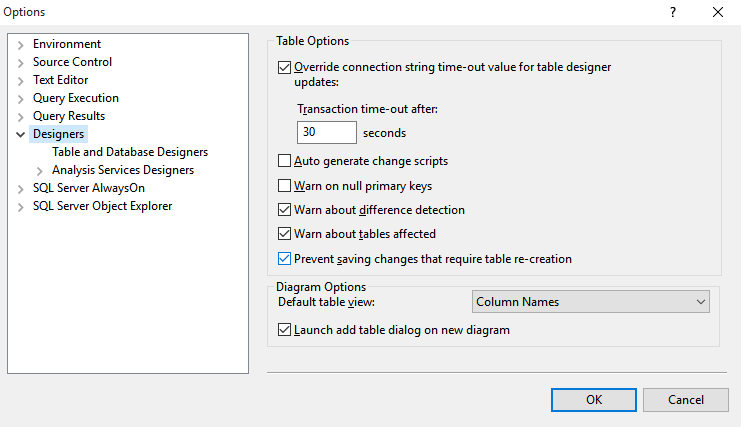Click the Cancel button
The height and width of the screenshot is (427, 741).
(686, 400)
